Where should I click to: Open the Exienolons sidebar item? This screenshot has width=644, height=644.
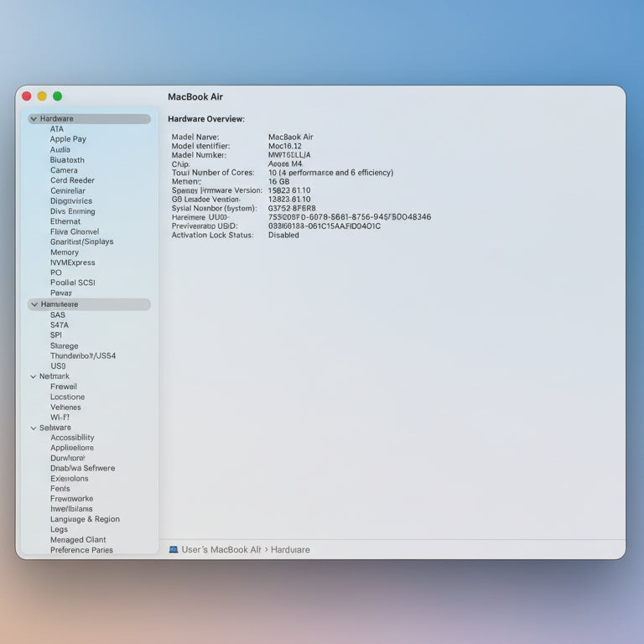coord(70,479)
